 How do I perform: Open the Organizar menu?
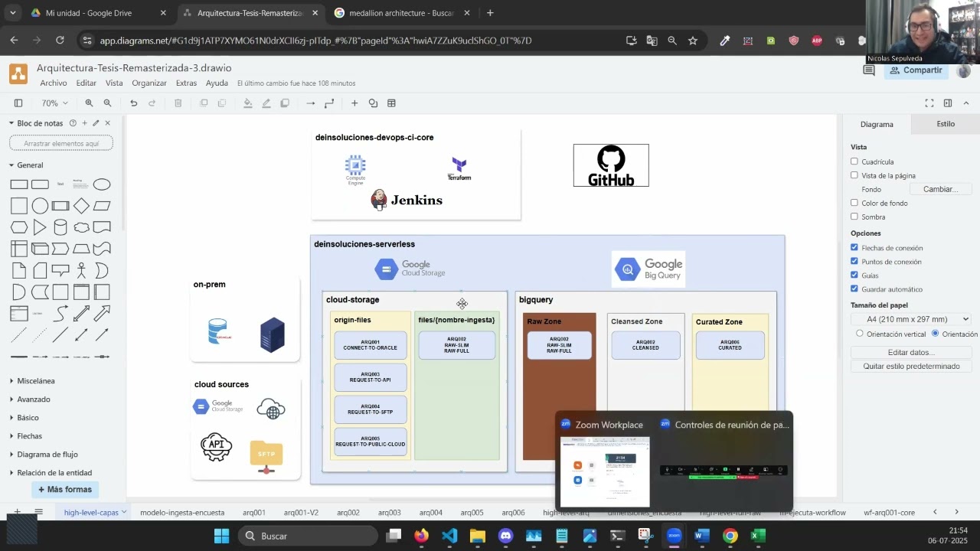click(x=149, y=83)
